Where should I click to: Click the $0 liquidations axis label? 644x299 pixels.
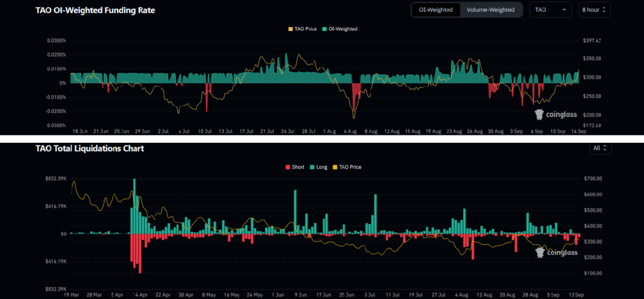point(62,234)
